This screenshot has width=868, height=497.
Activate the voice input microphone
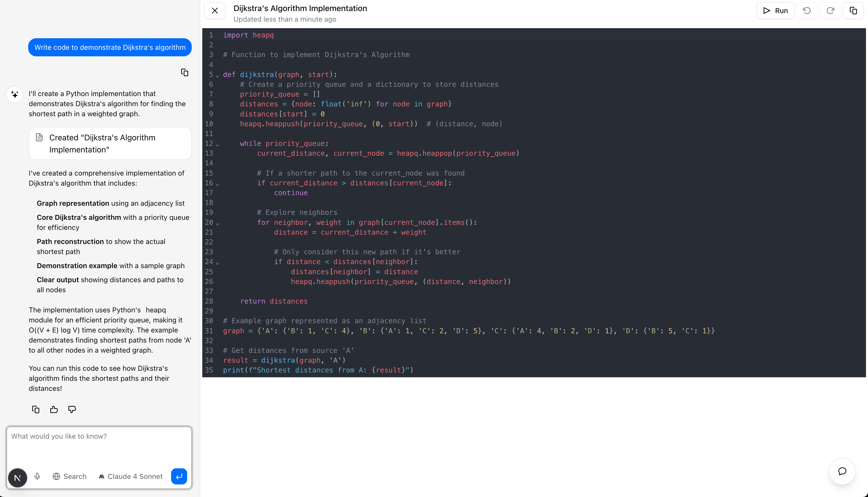(37, 476)
